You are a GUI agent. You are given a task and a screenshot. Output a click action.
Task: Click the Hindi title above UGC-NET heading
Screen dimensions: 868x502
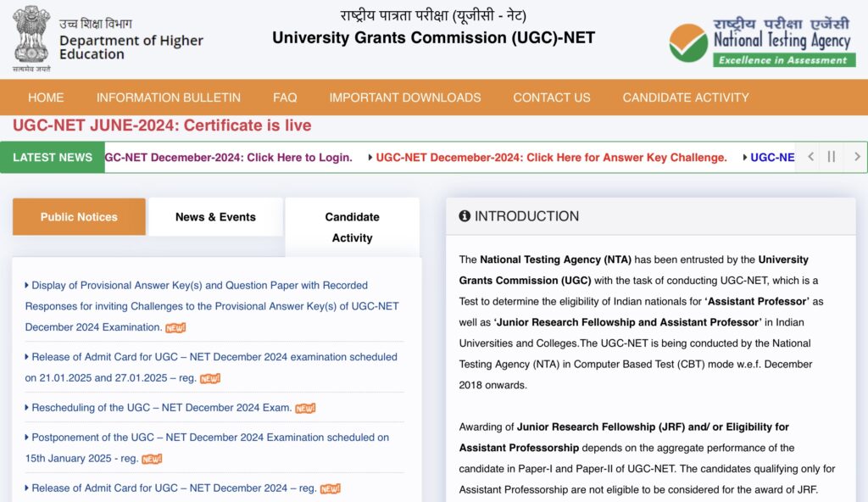pyautogui.click(x=433, y=15)
